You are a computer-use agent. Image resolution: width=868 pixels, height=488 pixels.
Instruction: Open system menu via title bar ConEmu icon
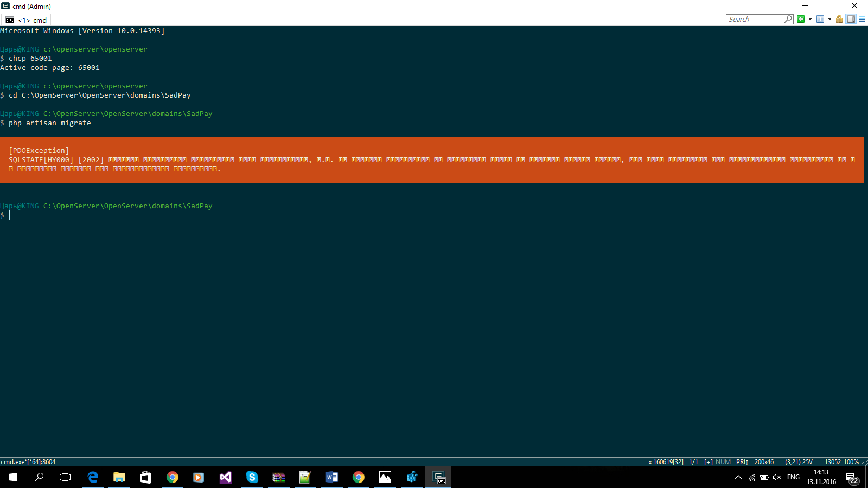coord(5,6)
